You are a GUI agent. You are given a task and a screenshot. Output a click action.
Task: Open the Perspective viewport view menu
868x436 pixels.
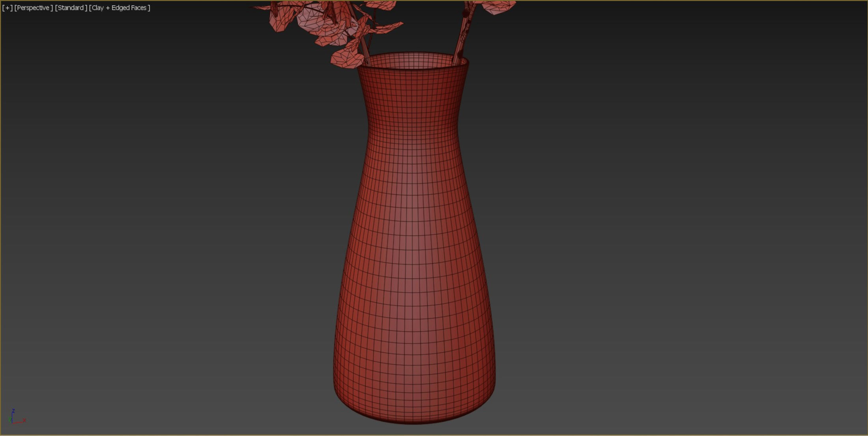coord(34,8)
